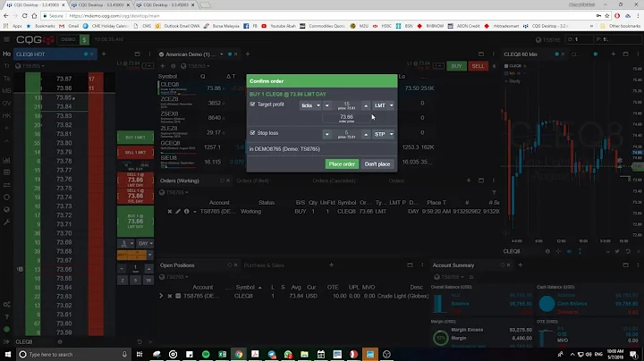Open the question mark help icon
644x361 pixels.
point(6,316)
